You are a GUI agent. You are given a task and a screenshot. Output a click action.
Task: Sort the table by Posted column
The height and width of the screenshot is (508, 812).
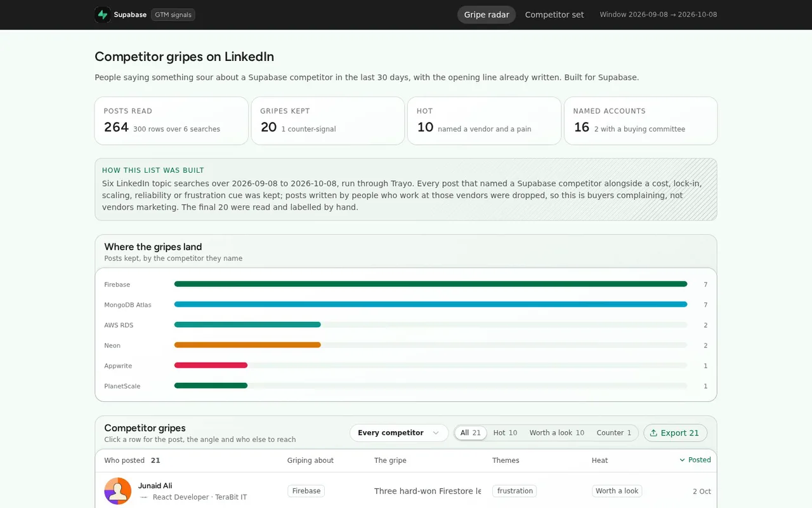pyautogui.click(x=695, y=460)
